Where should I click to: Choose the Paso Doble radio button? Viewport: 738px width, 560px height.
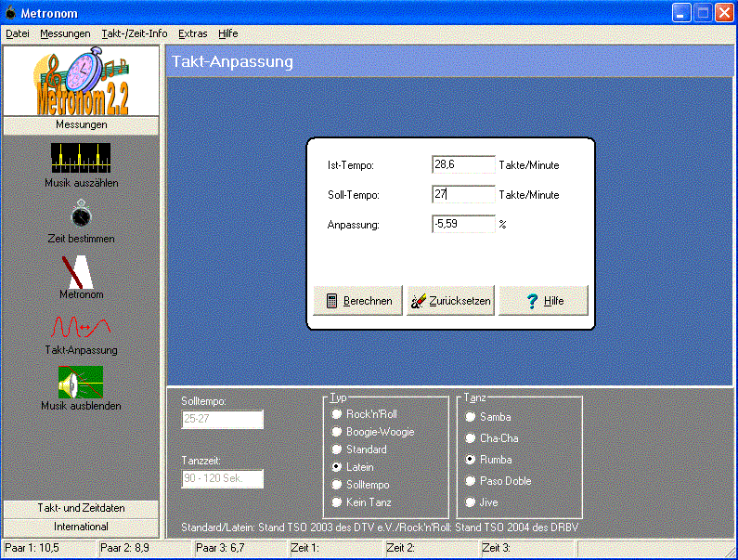click(471, 481)
